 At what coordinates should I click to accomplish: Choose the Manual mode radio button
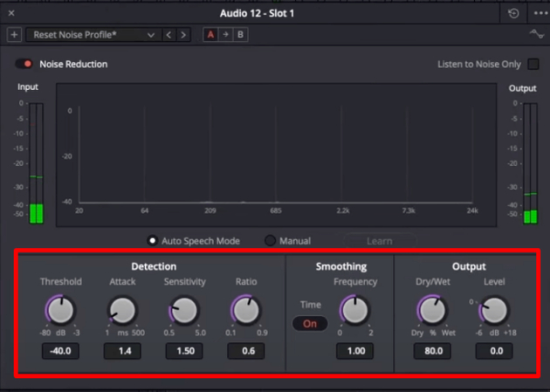tap(270, 241)
